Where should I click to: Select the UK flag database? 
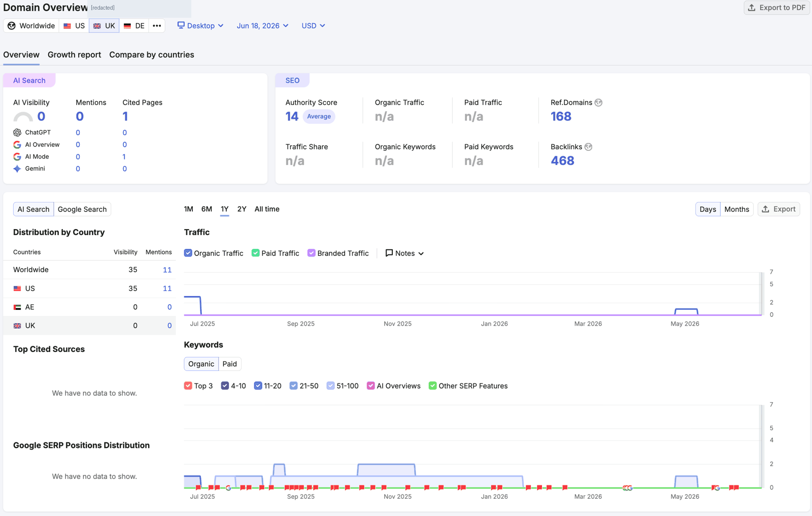[x=104, y=26]
